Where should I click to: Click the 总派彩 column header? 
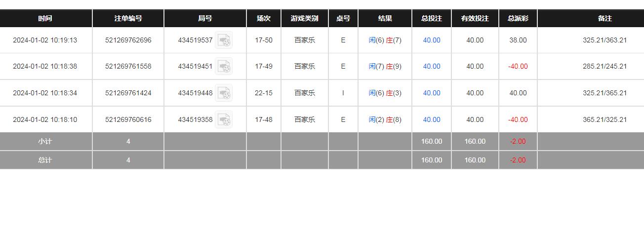tap(518, 18)
